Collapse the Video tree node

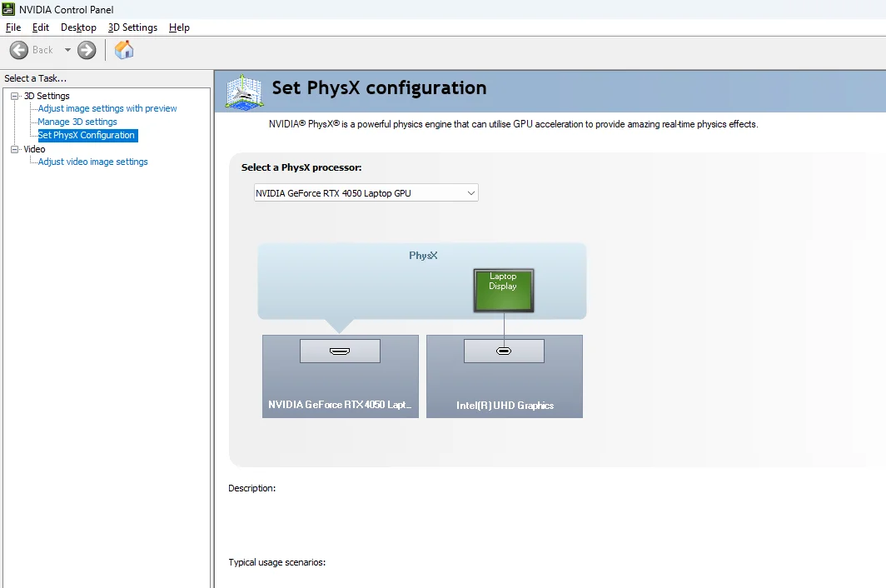15,149
